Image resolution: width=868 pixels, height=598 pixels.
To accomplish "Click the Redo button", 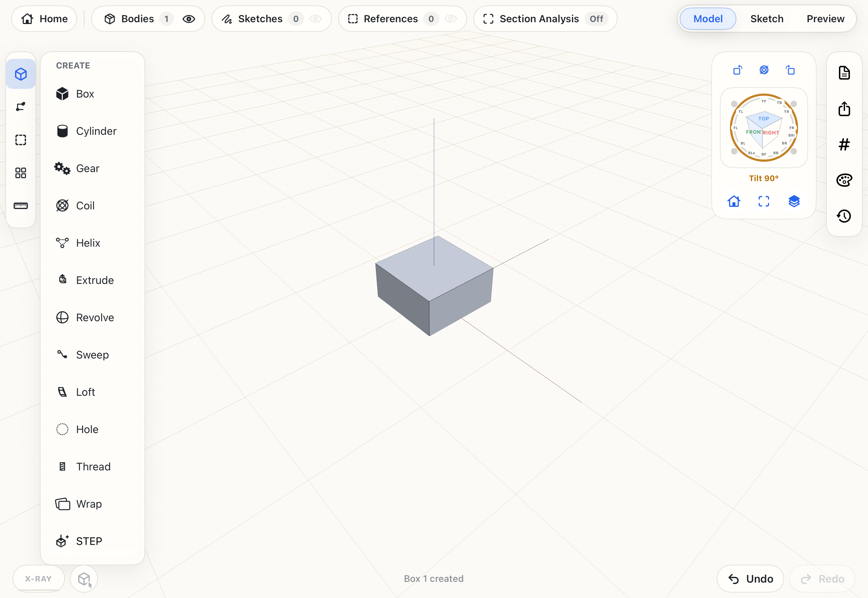I will 822,579.
